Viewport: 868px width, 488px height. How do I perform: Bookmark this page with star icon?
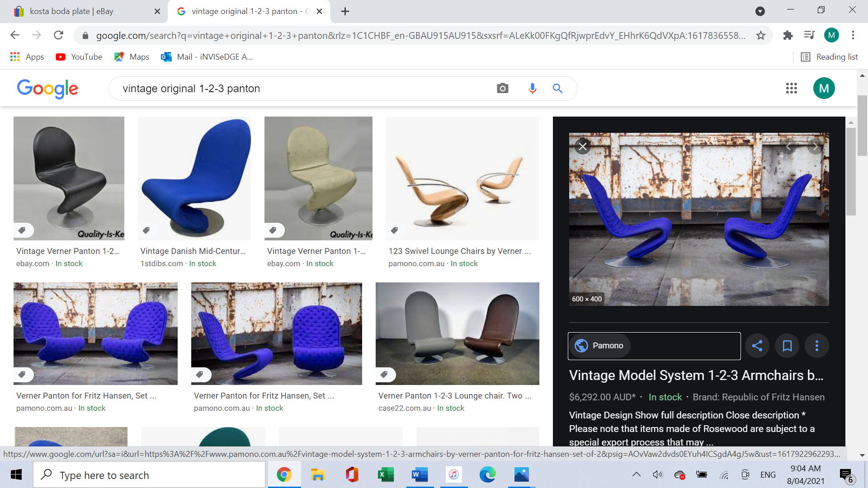(761, 35)
